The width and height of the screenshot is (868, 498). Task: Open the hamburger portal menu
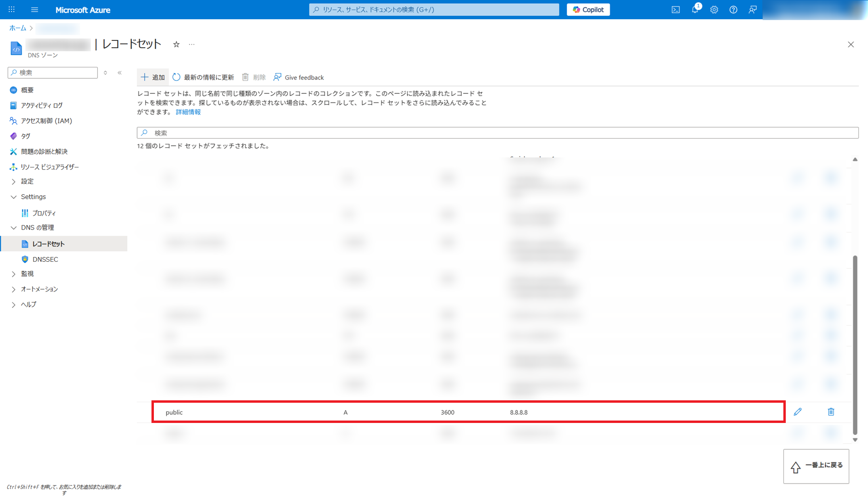pos(35,10)
